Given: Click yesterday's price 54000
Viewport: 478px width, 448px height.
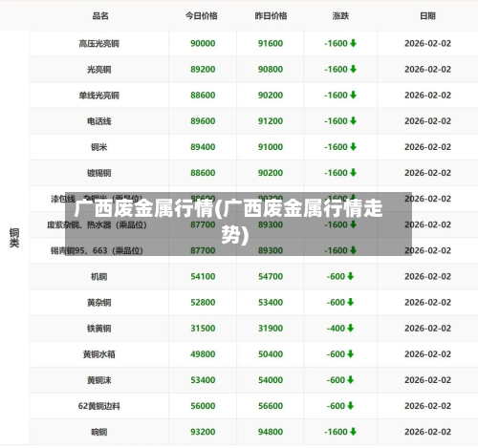Looking at the screenshot, I should point(271,380).
